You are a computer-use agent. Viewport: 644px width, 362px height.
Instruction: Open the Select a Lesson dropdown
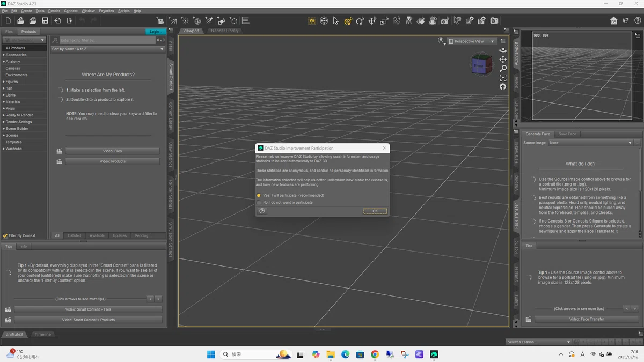point(539,342)
